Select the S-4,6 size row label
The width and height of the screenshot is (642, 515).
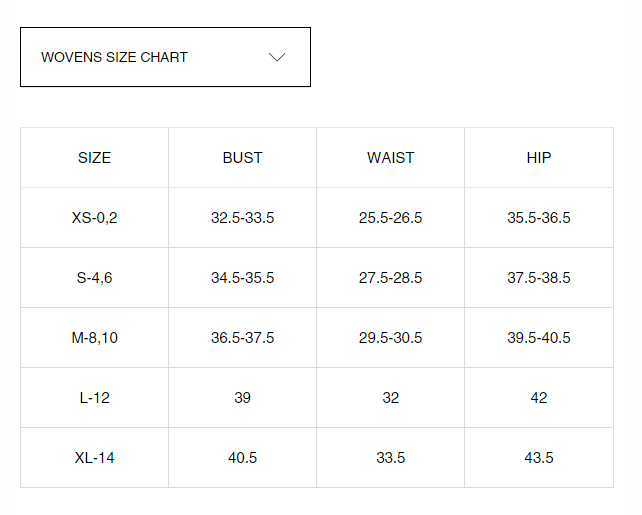pyautogui.click(x=94, y=278)
